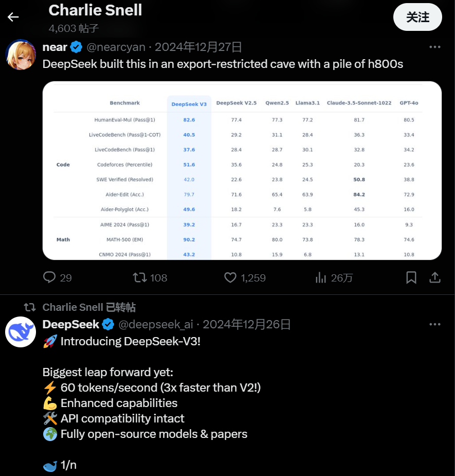Click Charlie Snell's profile name header
Screen dimensions: 455x476
(95, 10)
